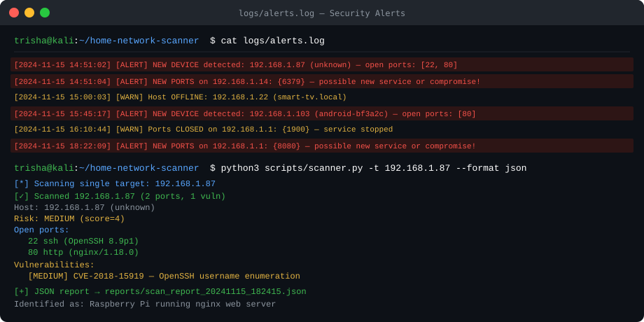This screenshot has width=644, height=322.
Task: Click the red close window button
Action: [14, 13]
